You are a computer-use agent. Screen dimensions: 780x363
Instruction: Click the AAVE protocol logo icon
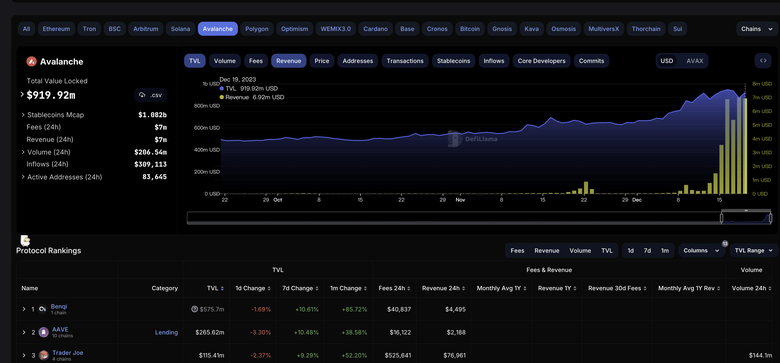(43, 332)
